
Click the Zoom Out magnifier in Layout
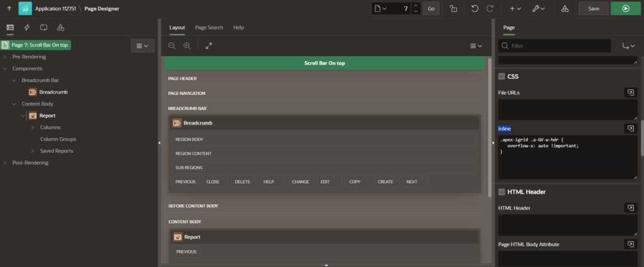click(x=172, y=46)
